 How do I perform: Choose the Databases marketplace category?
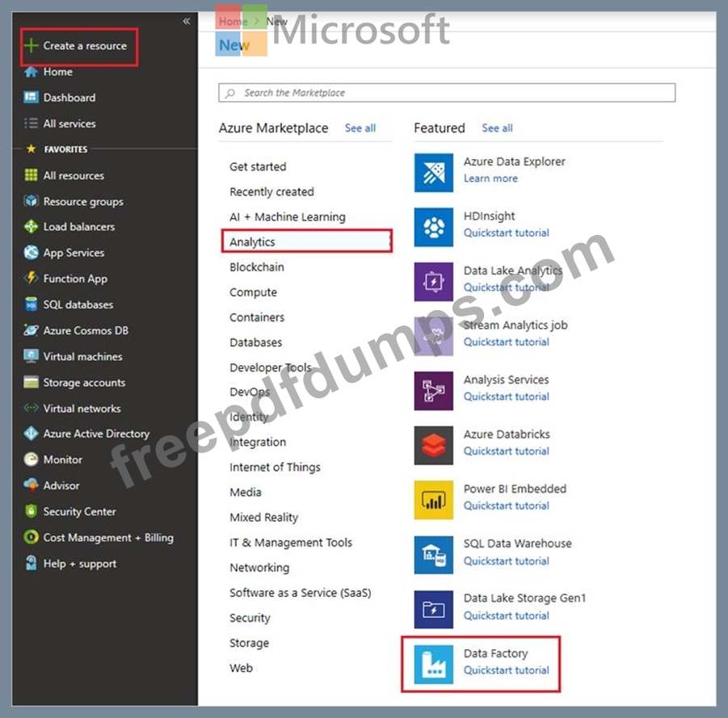pyautogui.click(x=256, y=342)
